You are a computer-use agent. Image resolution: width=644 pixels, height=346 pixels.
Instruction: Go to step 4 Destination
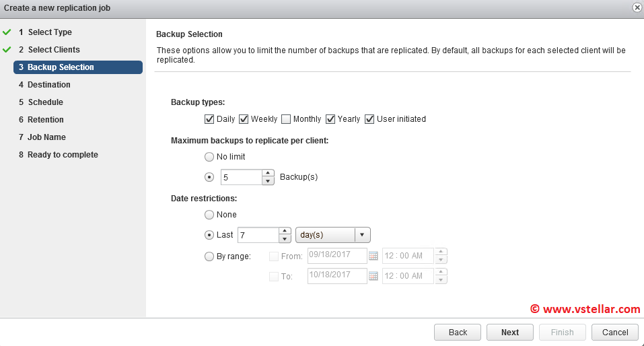48,85
